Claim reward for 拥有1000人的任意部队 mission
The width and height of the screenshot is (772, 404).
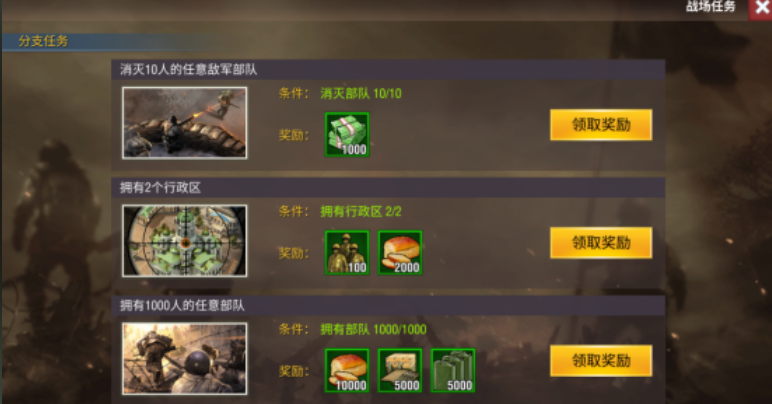coord(601,361)
